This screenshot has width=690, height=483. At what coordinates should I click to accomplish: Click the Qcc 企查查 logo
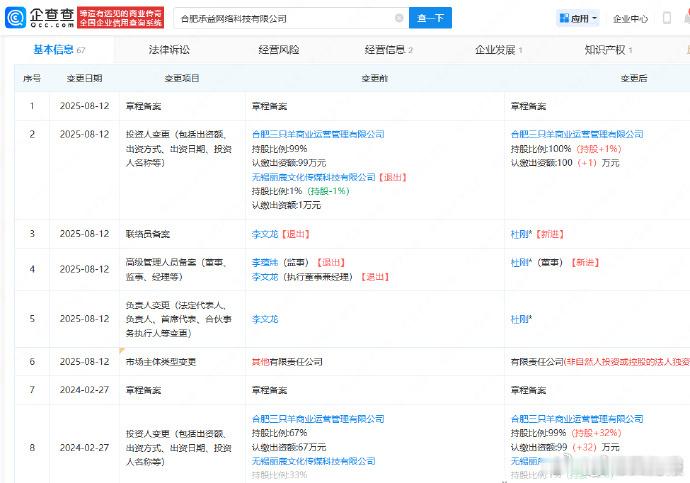[x=40, y=18]
